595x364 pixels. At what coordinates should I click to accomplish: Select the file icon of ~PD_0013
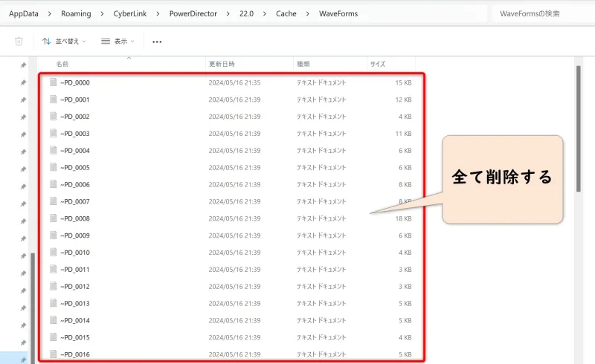click(53, 303)
